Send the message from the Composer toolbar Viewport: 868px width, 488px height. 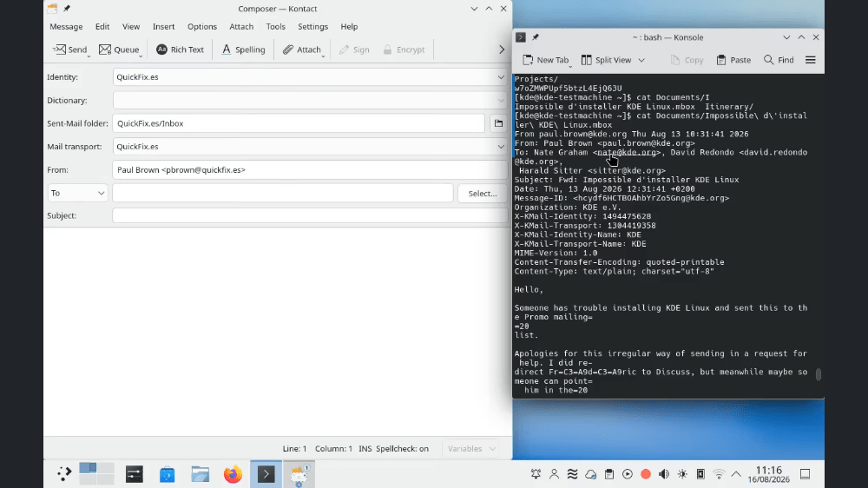point(69,49)
